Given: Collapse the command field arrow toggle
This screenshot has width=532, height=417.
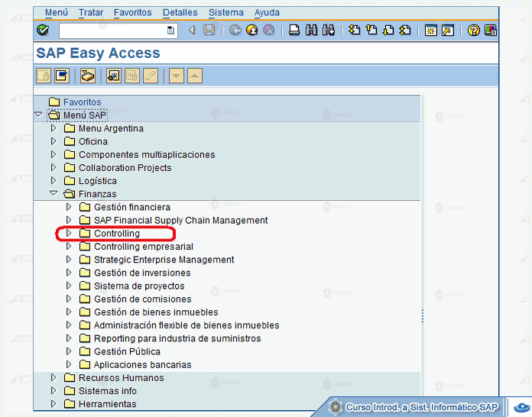Looking at the screenshot, I should (x=192, y=31).
